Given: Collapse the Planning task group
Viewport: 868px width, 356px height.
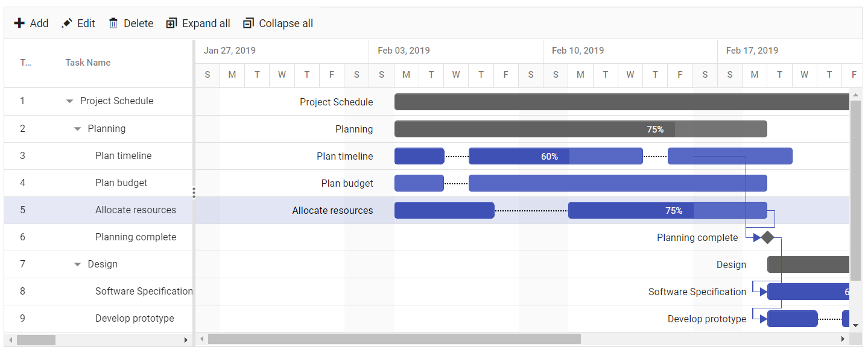Looking at the screenshot, I should tap(77, 129).
